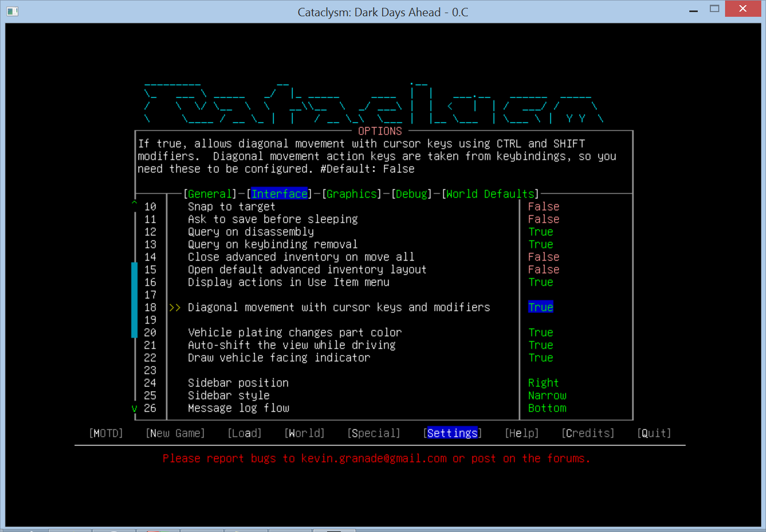Click row number 18

pyautogui.click(x=150, y=307)
